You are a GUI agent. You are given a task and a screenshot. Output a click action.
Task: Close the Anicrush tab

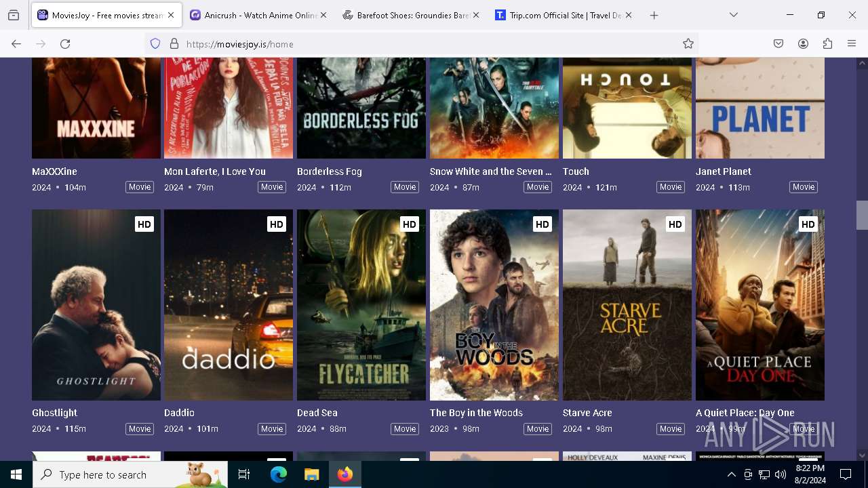(x=323, y=15)
